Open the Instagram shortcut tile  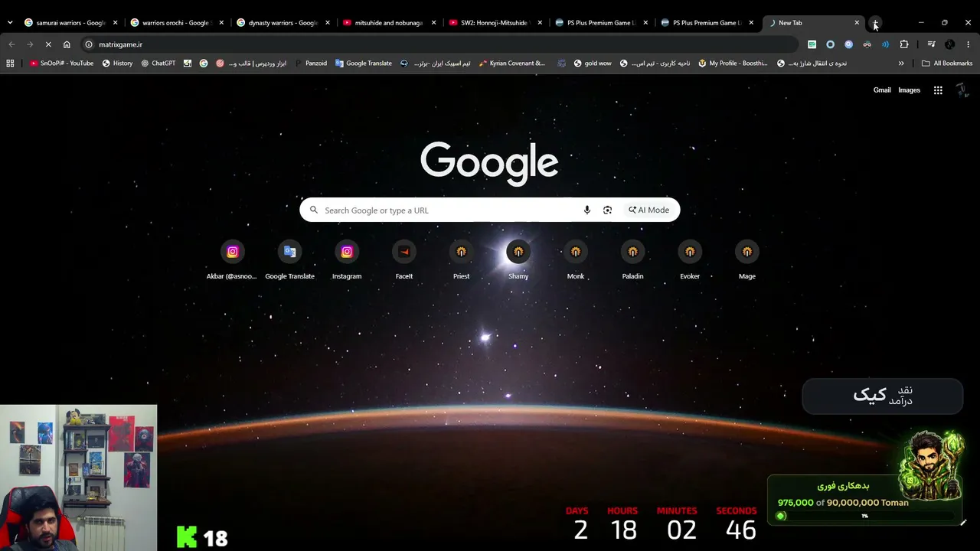pos(347,261)
